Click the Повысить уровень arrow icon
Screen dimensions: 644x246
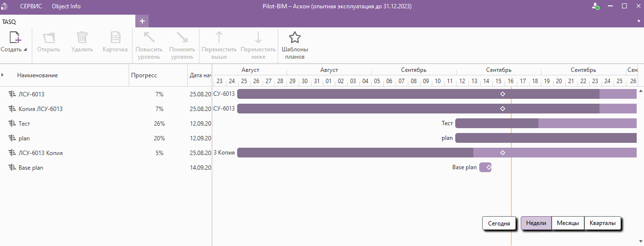[149, 38]
